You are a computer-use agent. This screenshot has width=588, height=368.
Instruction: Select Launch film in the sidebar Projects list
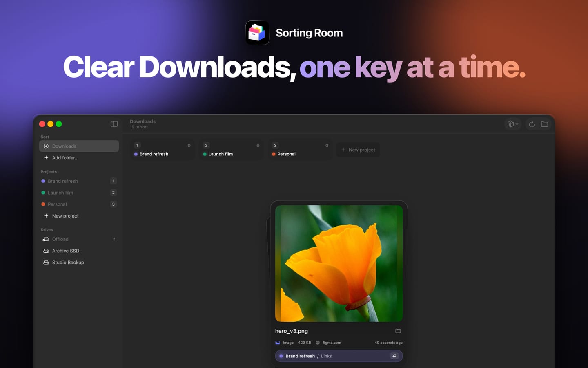[x=79, y=193]
